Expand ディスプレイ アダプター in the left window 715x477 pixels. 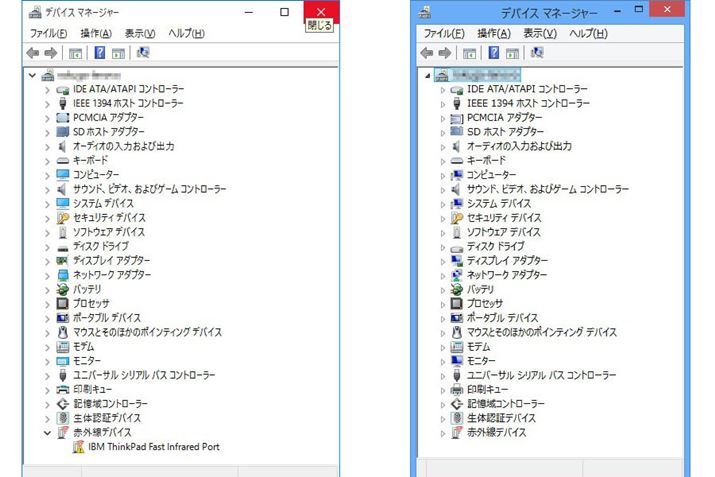(x=47, y=260)
